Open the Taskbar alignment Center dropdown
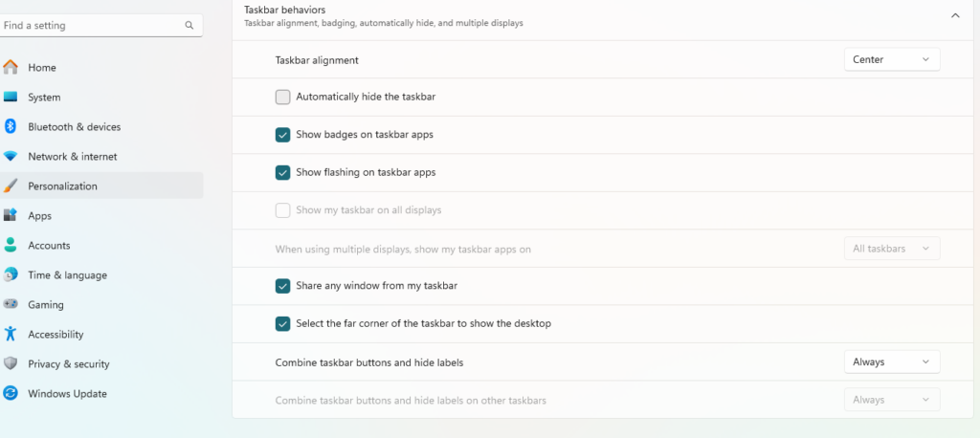 (891, 59)
